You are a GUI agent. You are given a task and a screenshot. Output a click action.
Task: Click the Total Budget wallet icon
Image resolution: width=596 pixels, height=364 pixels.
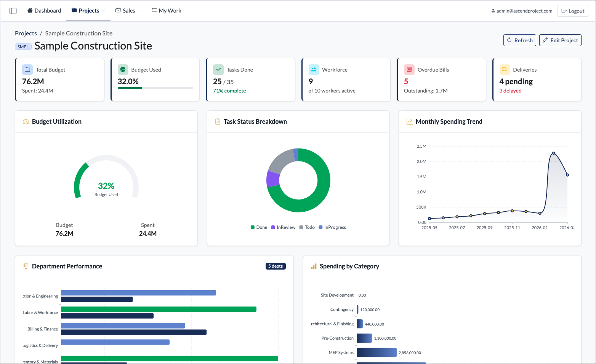27,69
